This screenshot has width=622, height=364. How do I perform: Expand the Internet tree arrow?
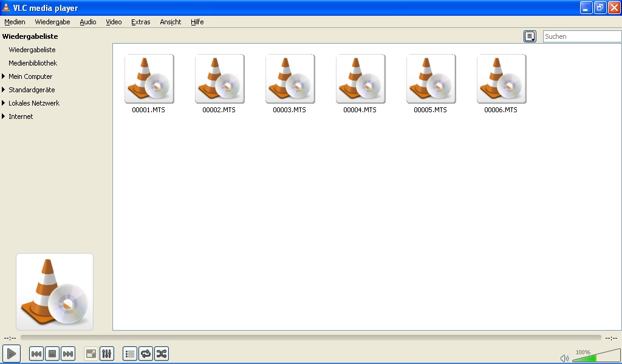click(x=4, y=116)
